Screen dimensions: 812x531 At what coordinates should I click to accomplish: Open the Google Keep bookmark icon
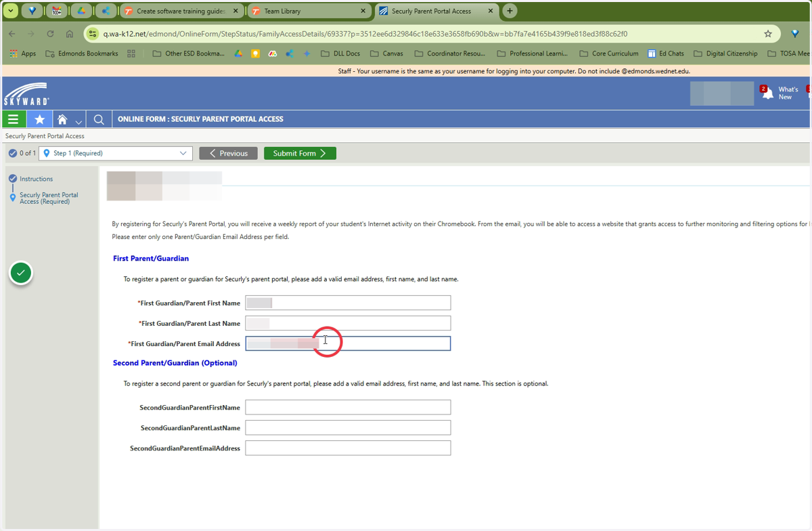click(x=255, y=54)
